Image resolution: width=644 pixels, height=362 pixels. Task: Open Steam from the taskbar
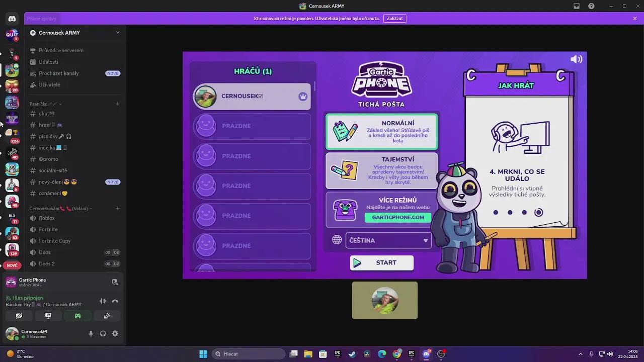tap(352, 354)
